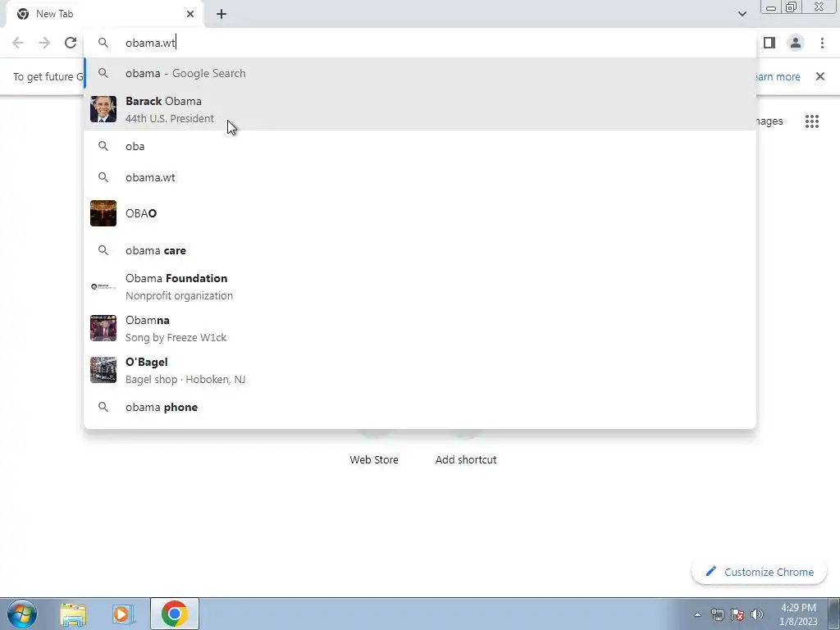Select the 'obama.wt' suggestion row

420,177
